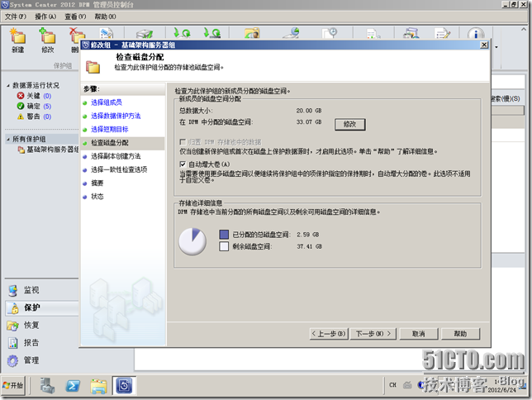Click the CH language indicator in tray

tap(392, 385)
